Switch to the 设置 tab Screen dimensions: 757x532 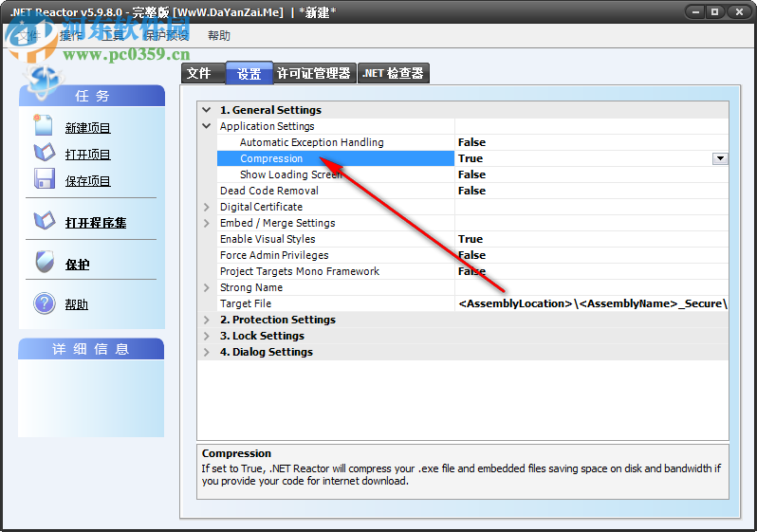tap(249, 73)
